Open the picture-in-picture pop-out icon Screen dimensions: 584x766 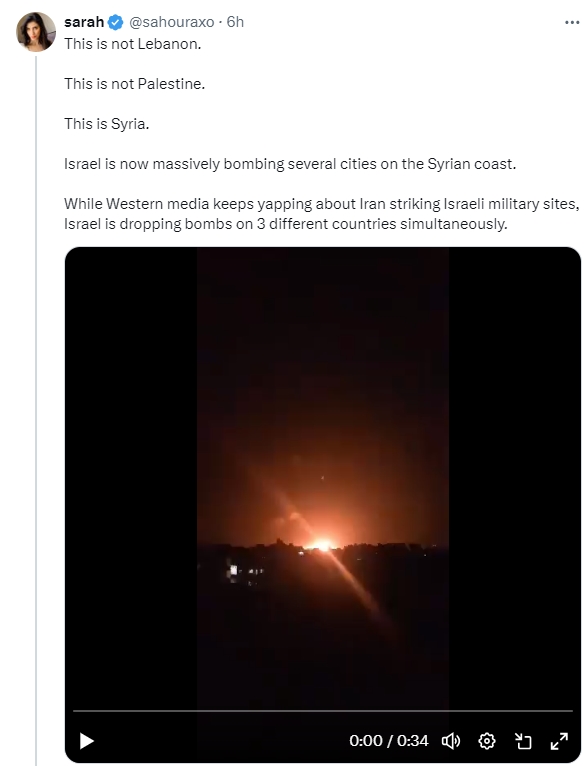point(523,741)
